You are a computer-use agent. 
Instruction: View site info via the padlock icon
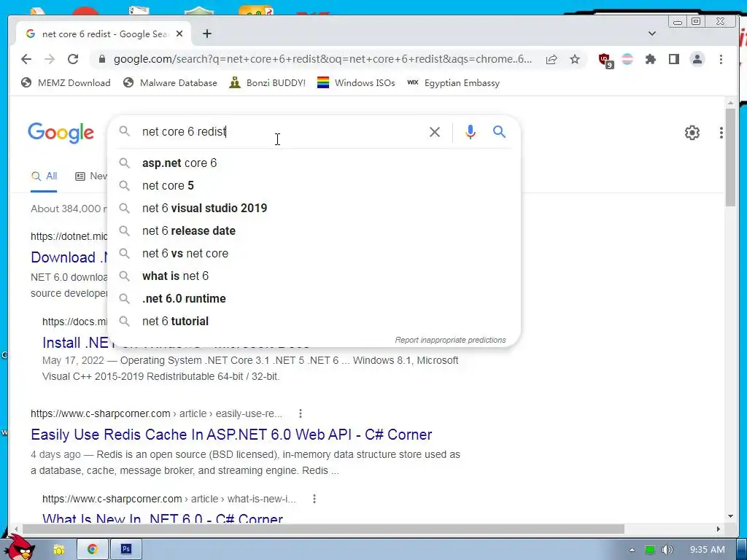tap(101, 59)
